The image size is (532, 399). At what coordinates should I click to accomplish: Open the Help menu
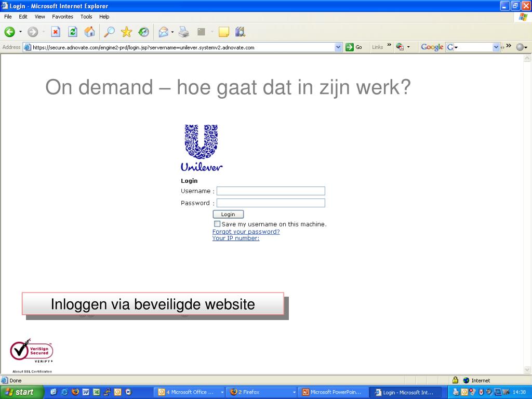(x=104, y=17)
